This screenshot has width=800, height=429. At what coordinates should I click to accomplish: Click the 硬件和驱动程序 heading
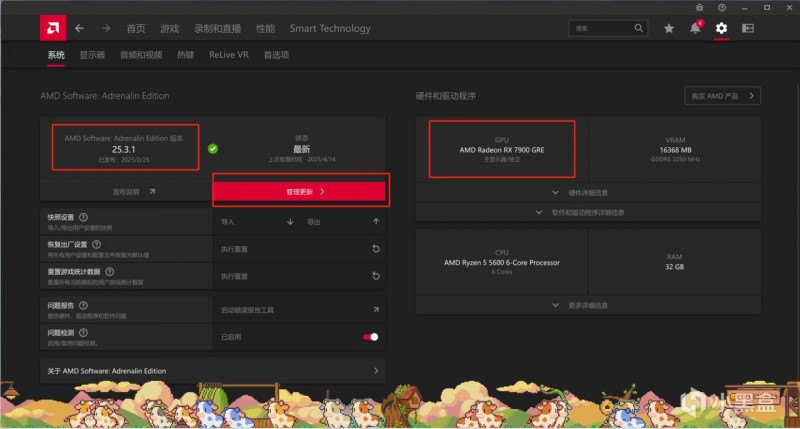coord(445,96)
